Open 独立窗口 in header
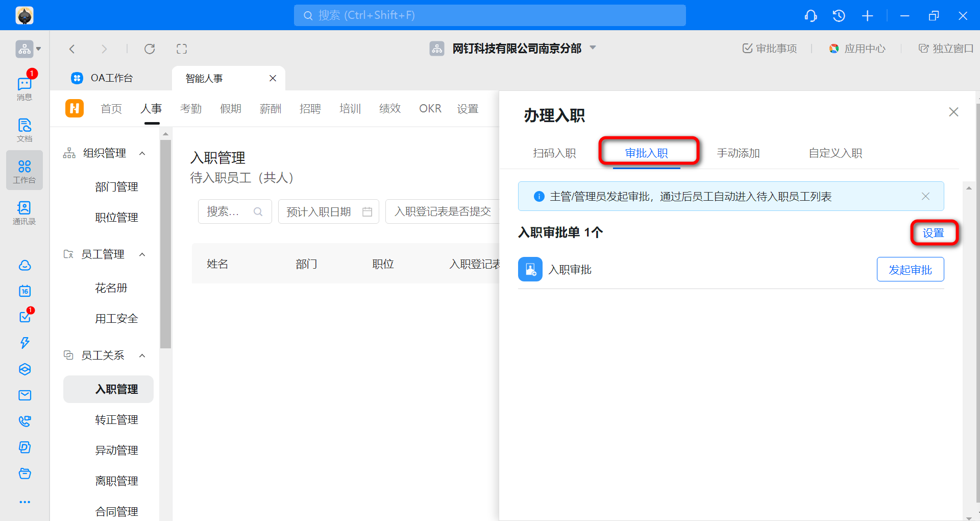 click(946, 49)
